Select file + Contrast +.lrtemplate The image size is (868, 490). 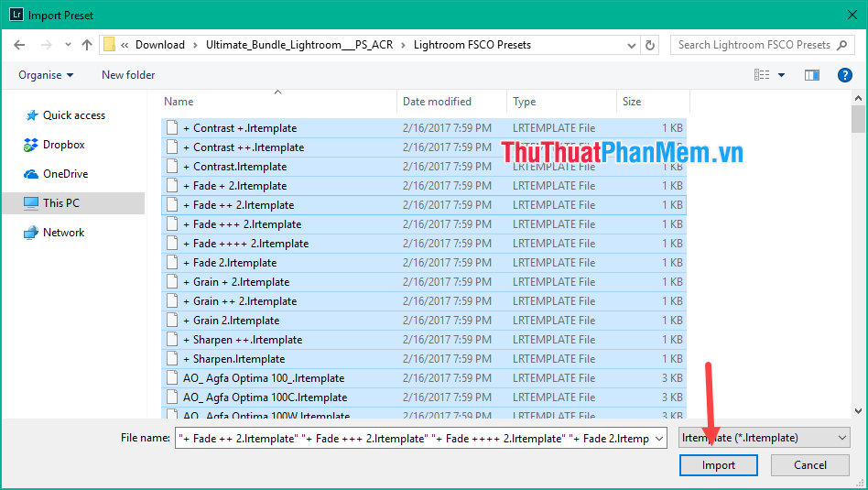click(x=424, y=128)
